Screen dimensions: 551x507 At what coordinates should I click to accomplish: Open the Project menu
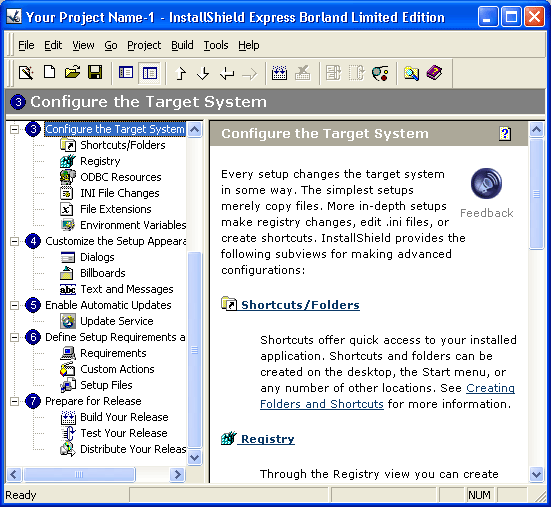coord(144,45)
